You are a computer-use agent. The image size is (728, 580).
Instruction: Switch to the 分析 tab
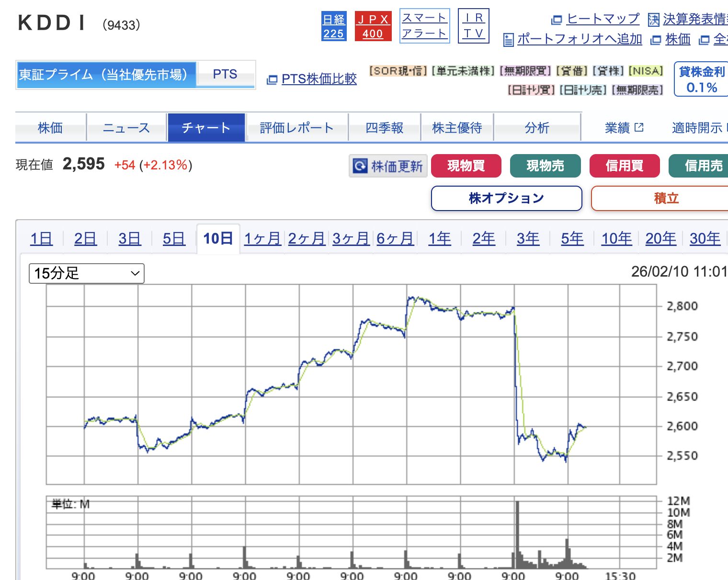click(537, 127)
